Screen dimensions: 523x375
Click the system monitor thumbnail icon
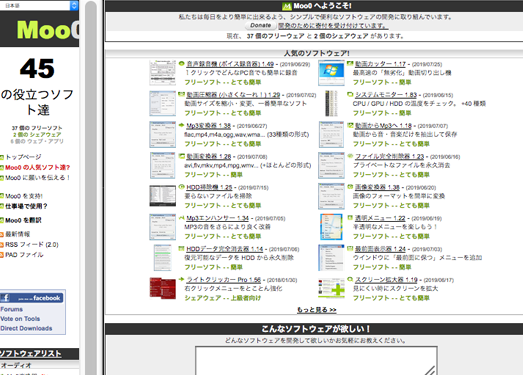(331, 104)
